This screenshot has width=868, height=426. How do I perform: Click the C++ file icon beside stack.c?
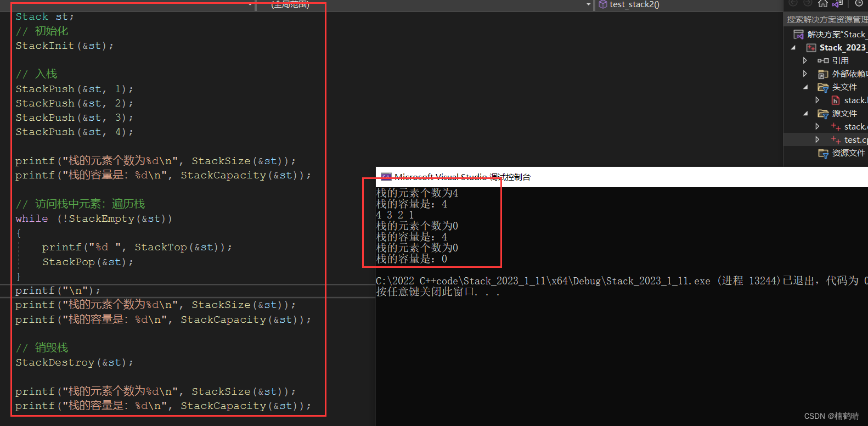pos(836,127)
